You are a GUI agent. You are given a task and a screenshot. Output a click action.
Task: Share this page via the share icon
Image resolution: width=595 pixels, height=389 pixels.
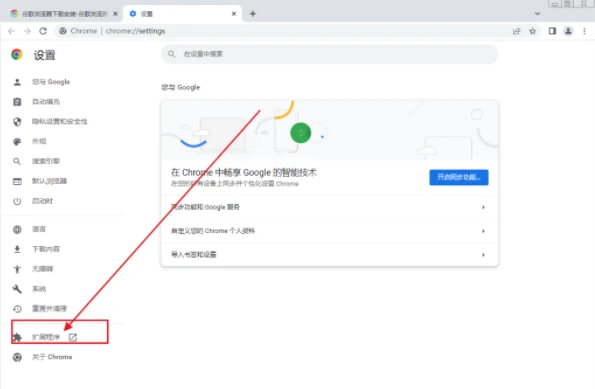click(516, 31)
